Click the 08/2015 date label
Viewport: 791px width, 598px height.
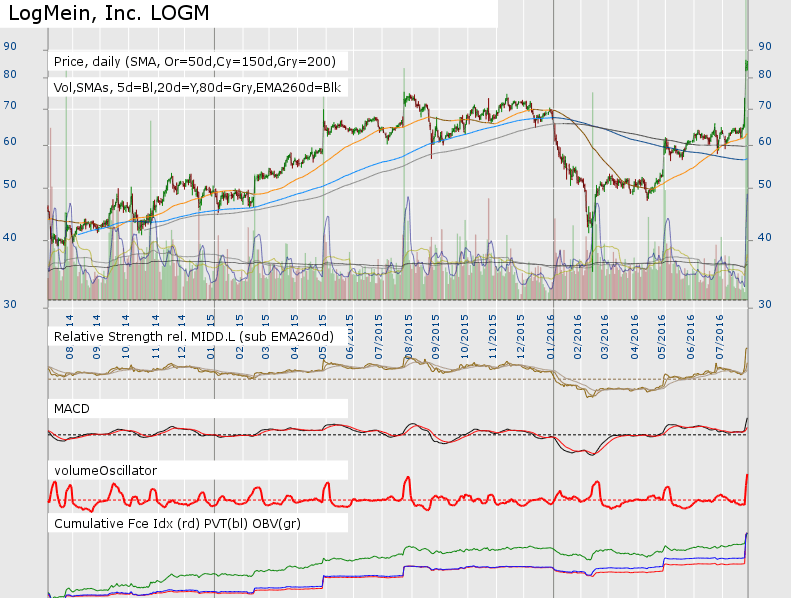click(x=408, y=337)
